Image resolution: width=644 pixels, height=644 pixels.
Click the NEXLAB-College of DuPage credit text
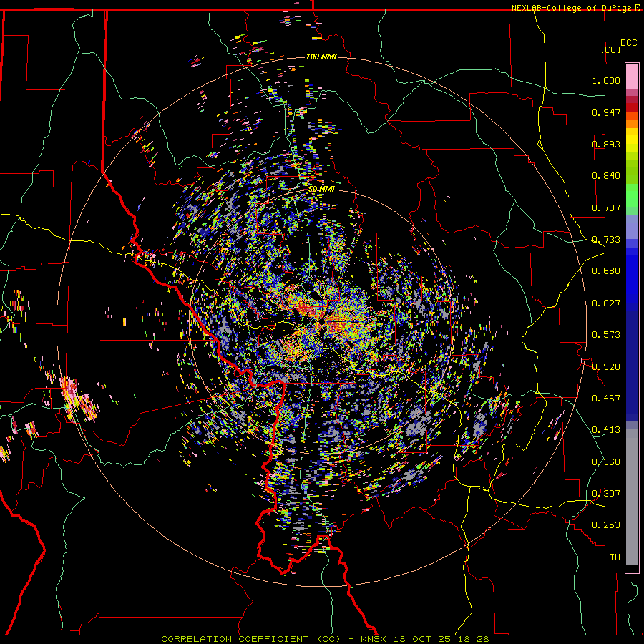coord(575,8)
